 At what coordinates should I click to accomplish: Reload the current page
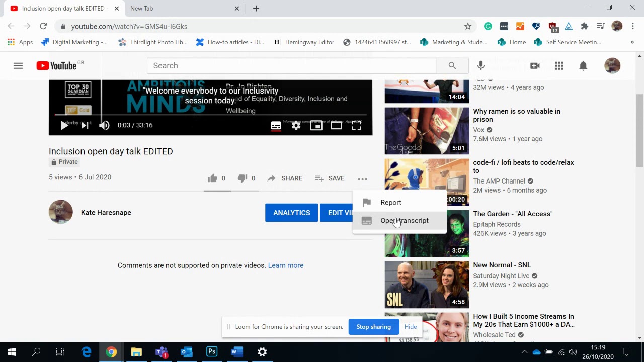[43, 26]
